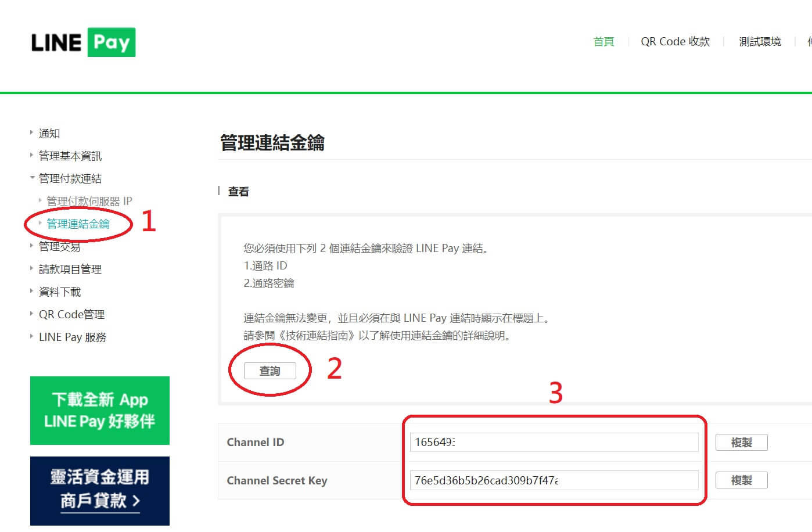This screenshot has width=812, height=532.
Task: Click the green 下載全新 App banner
Action: 100,411
